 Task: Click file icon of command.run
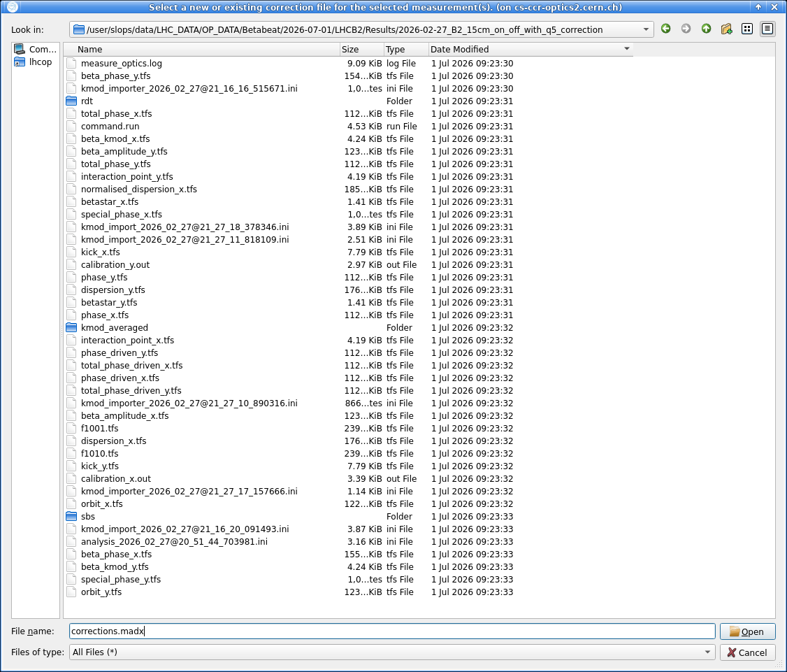[71, 126]
